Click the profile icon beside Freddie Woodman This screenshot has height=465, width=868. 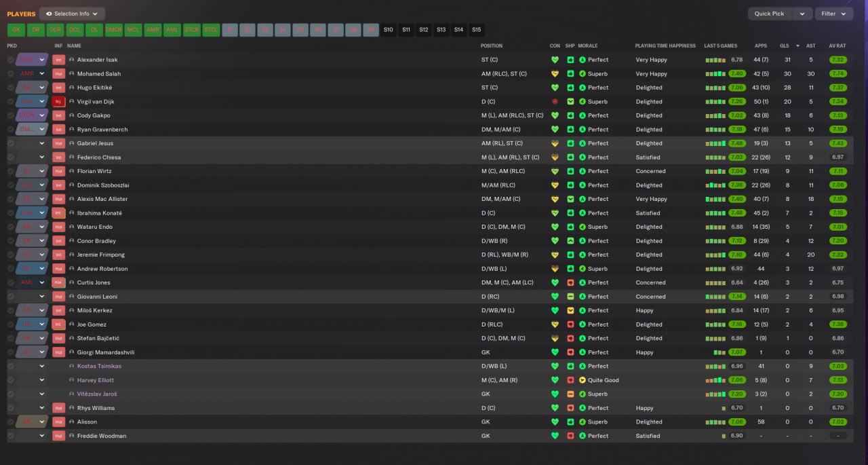pos(72,436)
